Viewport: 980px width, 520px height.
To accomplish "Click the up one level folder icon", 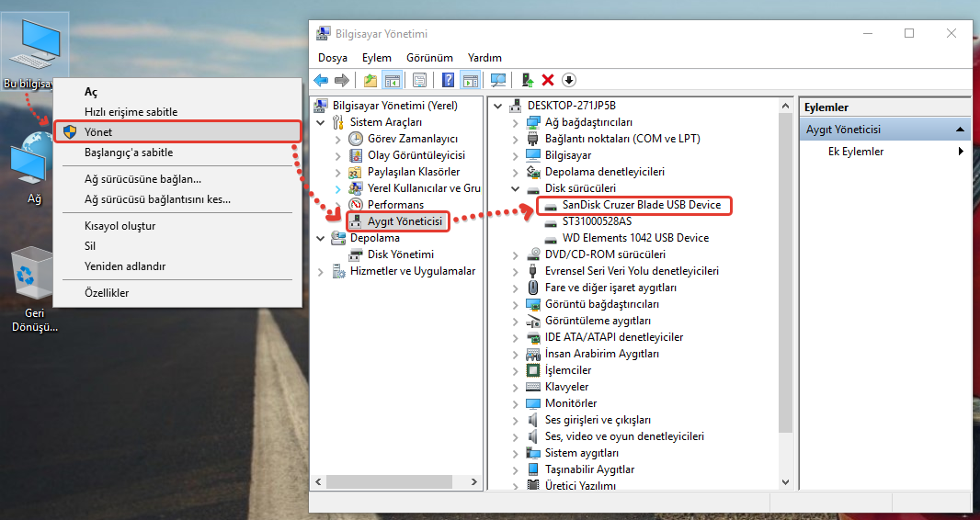I will pos(370,80).
